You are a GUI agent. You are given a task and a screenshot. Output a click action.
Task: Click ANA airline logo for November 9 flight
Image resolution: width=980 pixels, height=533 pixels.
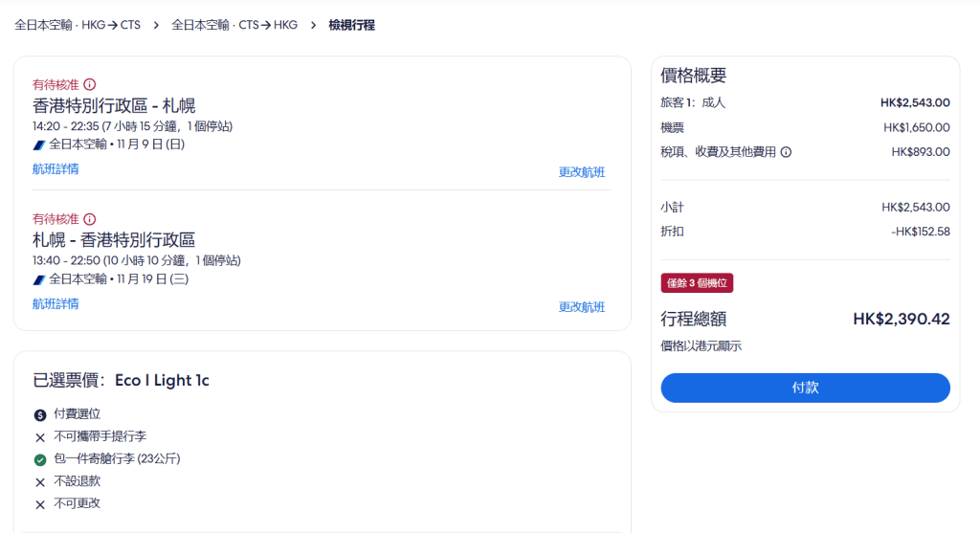click(38, 145)
